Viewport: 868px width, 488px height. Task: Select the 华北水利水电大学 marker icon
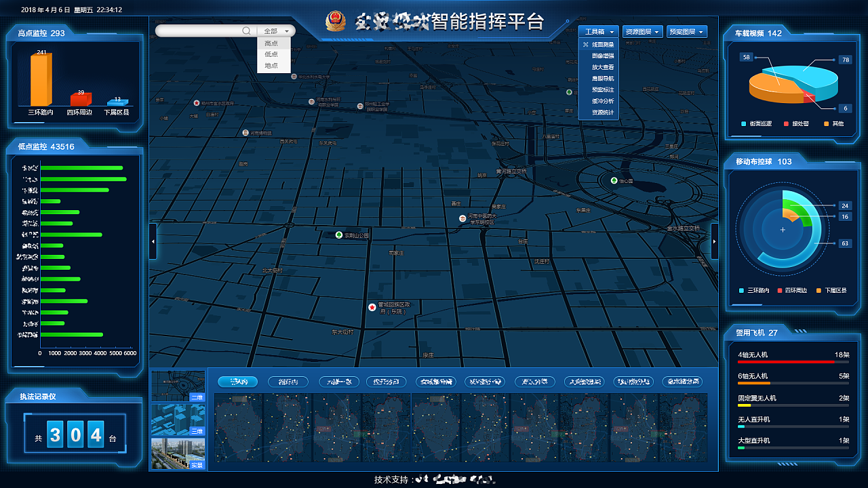[x=294, y=77]
